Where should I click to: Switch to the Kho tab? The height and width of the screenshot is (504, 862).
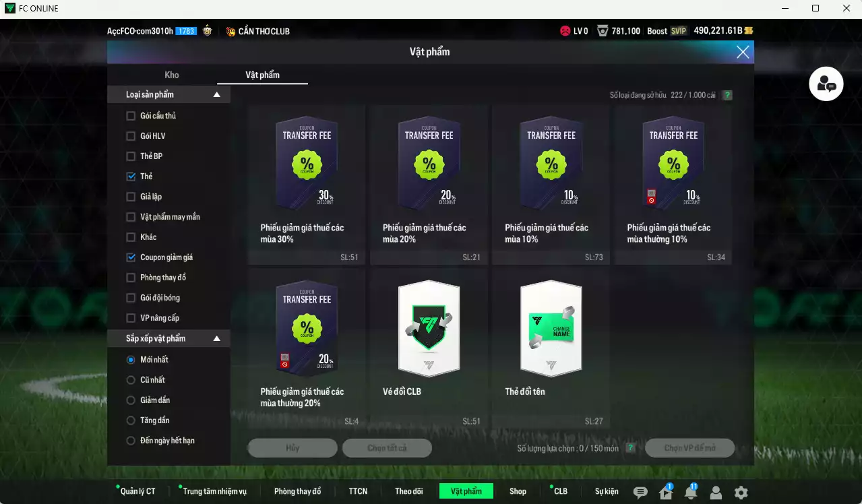[172, 75]
